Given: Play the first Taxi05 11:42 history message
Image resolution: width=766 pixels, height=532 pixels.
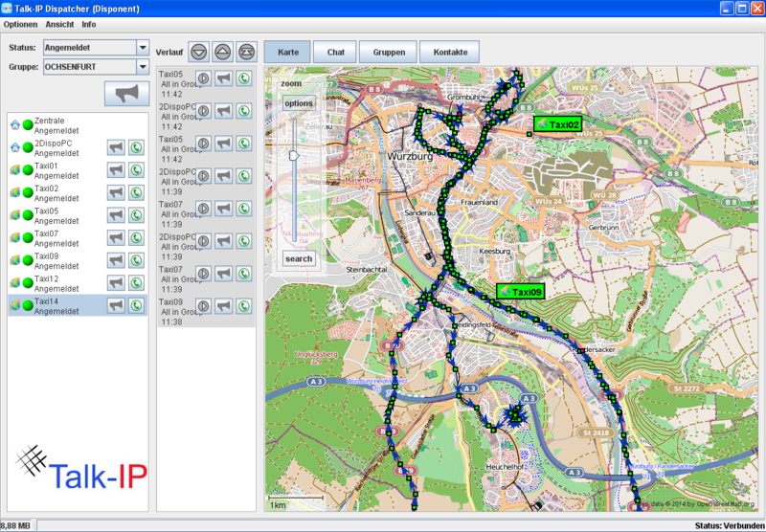Looking at the screenshot, I should pyautogui.click(x=203, y=78).
